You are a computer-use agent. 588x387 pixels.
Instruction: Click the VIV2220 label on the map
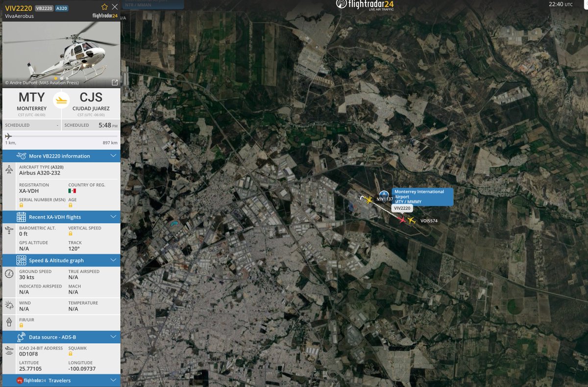(x=402, y=208)
